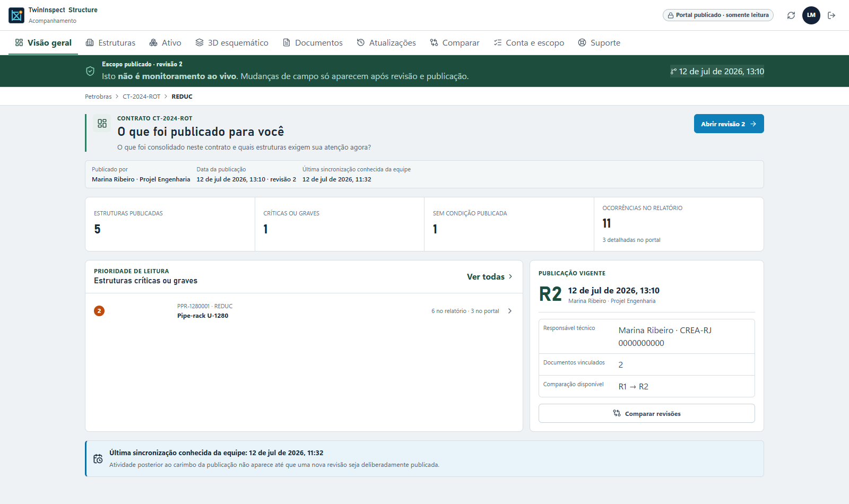Click the refresh icon in header

click(x=791, y=15)
